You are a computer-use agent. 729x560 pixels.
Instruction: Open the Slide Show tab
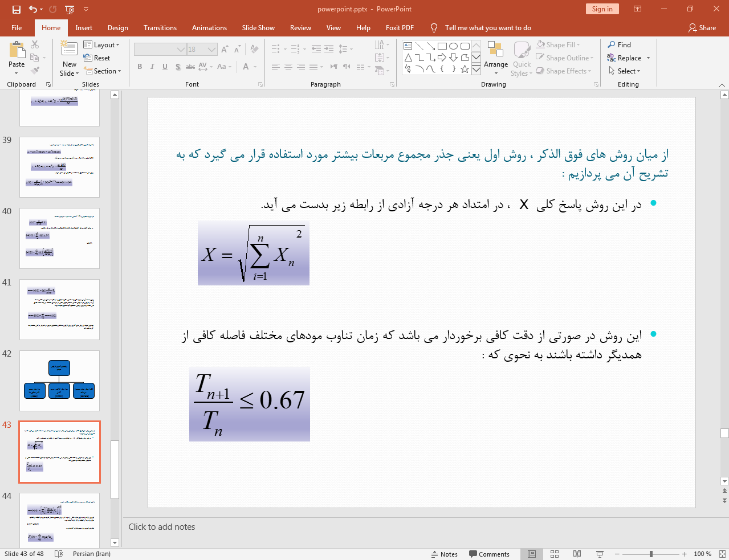coord(258,27)
